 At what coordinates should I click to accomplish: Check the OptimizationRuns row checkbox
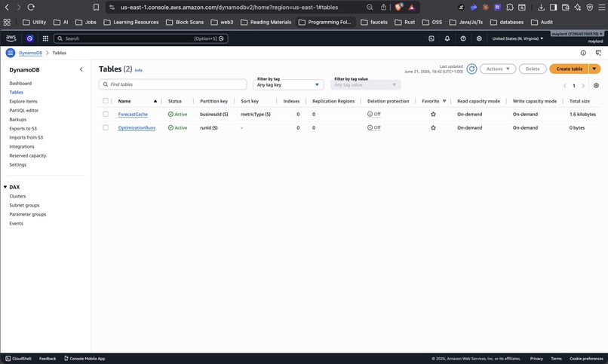point(106,127)
